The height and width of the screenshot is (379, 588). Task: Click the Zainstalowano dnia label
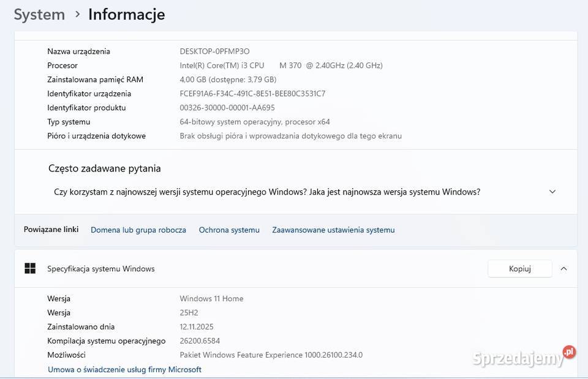pyautogui.click(x=81, y=326)
